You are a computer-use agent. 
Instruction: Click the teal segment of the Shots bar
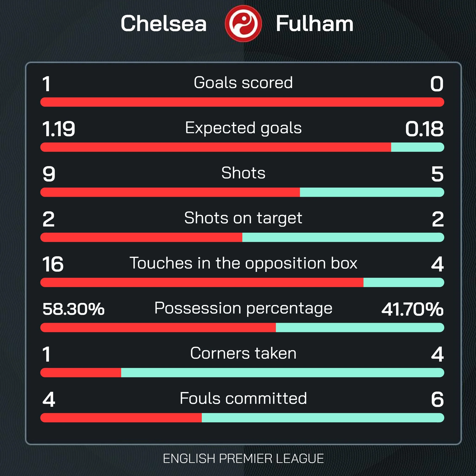pyautogui.click(x=372, y=192)
